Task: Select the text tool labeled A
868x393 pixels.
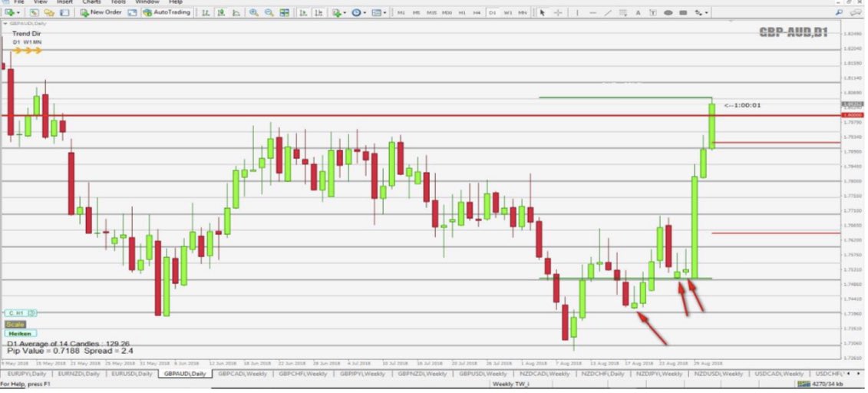Action: pyautogui.click(x=638, y=12)
